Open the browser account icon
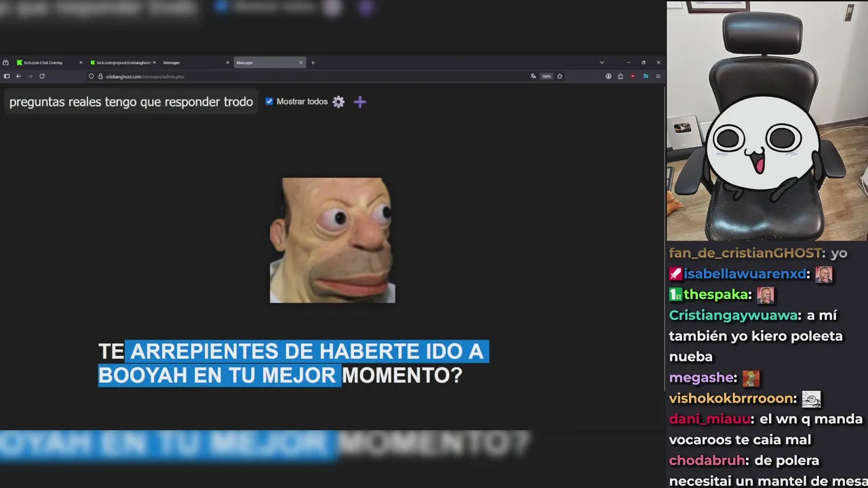868x488 pixels. (x=608, y=77)
